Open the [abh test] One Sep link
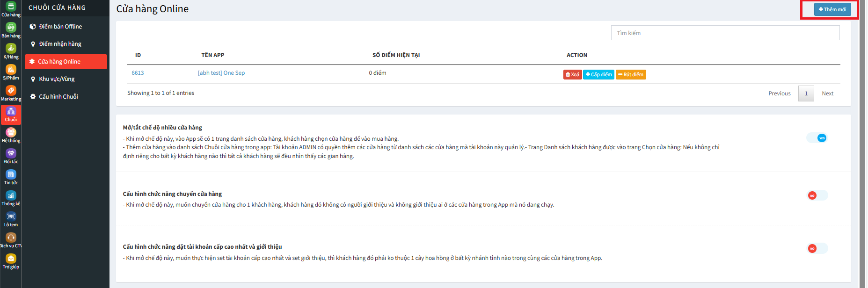This screenshot has width=868, height=288. 221,73
